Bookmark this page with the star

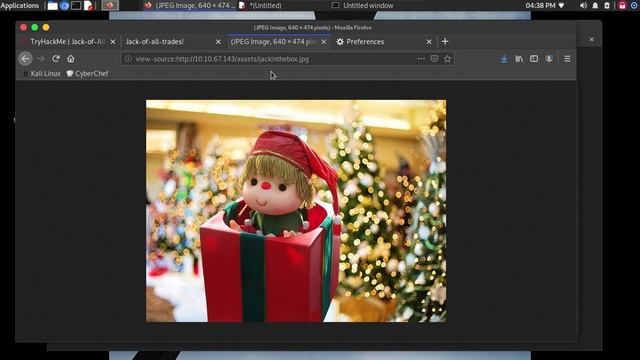point(447,59)
